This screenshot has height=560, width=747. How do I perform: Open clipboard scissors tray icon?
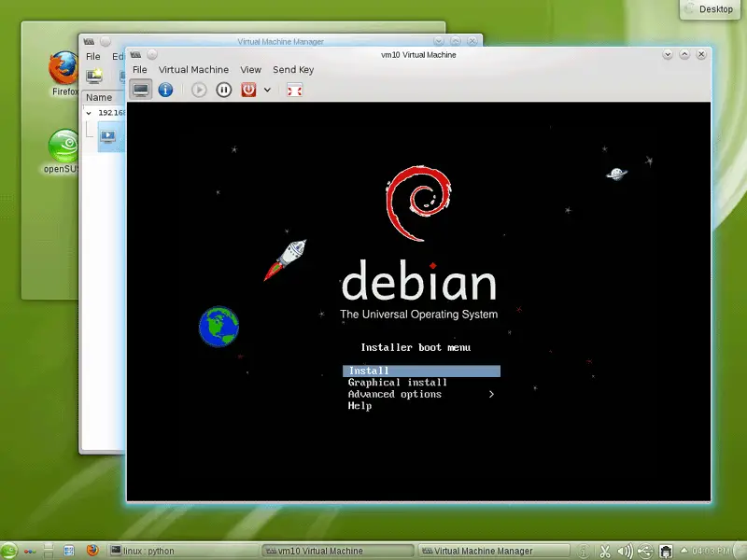pyautogui.click(x=605, y=552)
